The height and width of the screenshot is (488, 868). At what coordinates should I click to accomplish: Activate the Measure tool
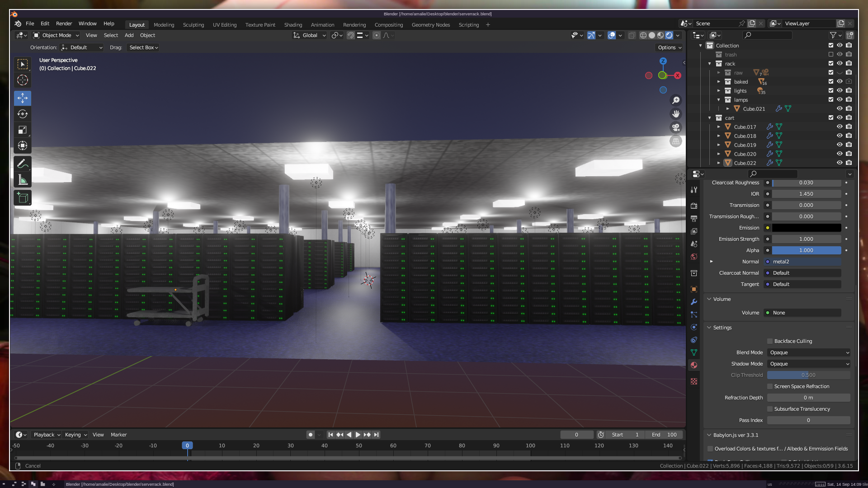coord(23,180)
